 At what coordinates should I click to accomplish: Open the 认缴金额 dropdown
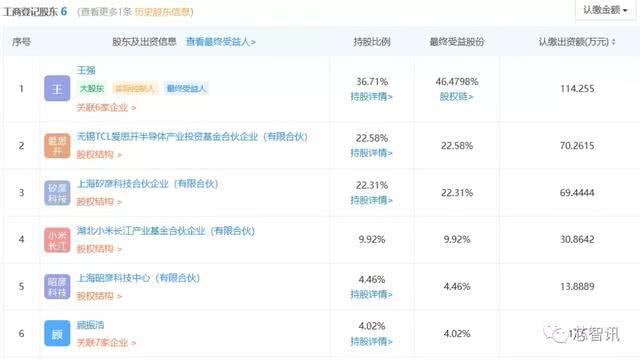(x=605, y=10)
